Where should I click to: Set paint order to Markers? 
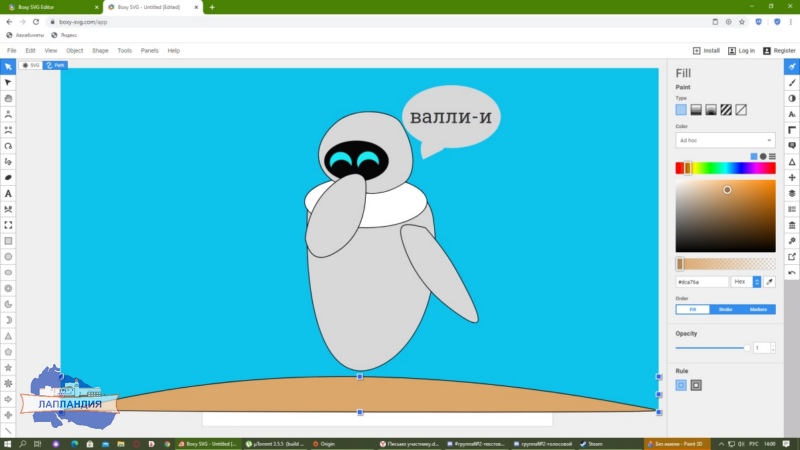(x=758, y=309)
